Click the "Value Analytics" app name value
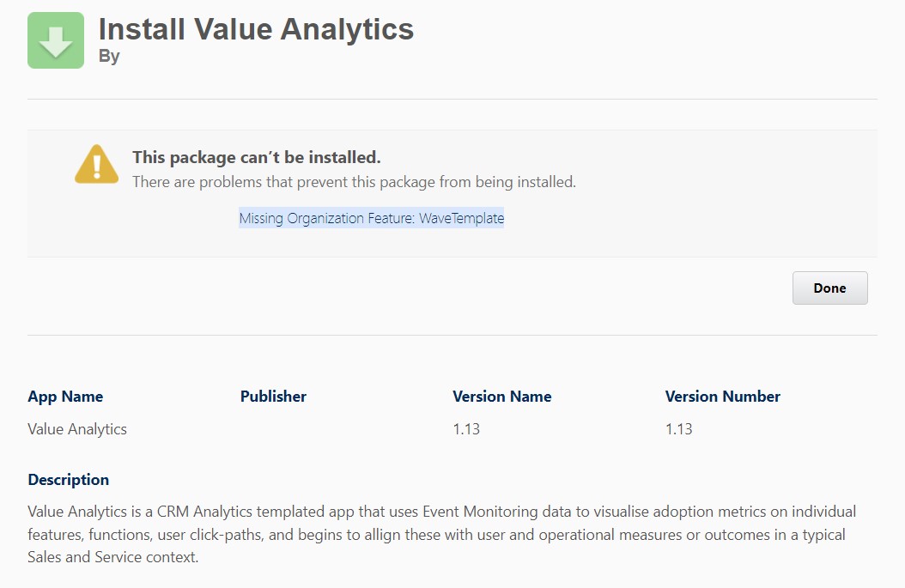Screen dimensions: 905x588 77,428
